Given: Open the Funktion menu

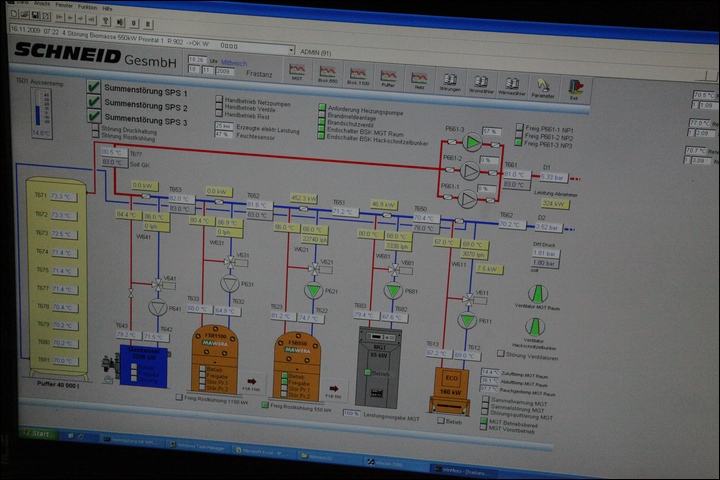Looking at the screenshot, I should click(88, 6).
